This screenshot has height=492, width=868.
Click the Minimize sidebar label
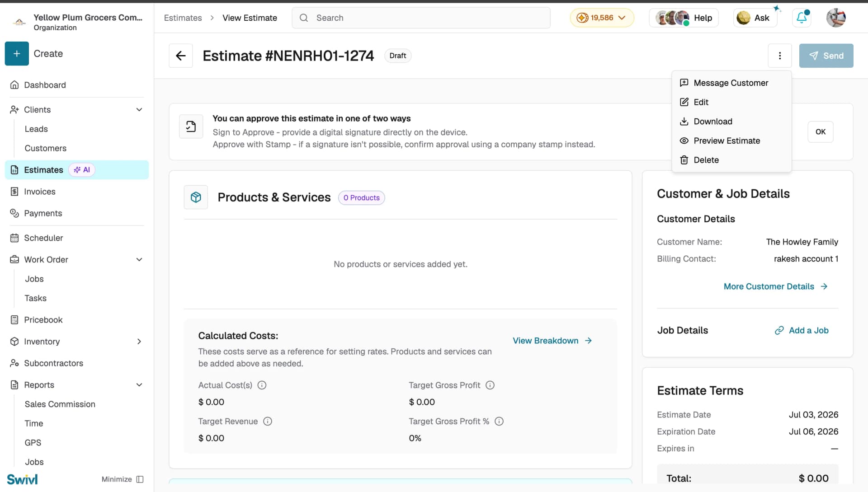[x=117, y=479]
